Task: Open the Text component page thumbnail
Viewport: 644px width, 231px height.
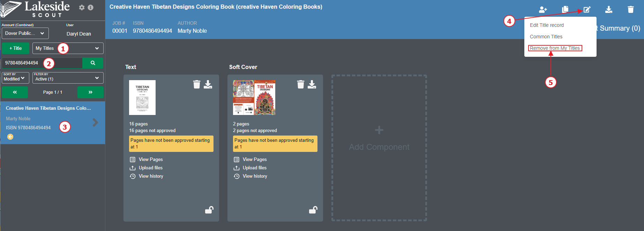Action: (142, 98)
